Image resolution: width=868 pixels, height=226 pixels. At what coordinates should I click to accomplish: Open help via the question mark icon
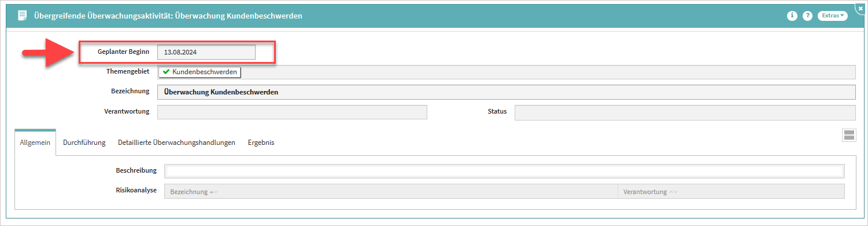pyautogui.click(x=808, y=16)
